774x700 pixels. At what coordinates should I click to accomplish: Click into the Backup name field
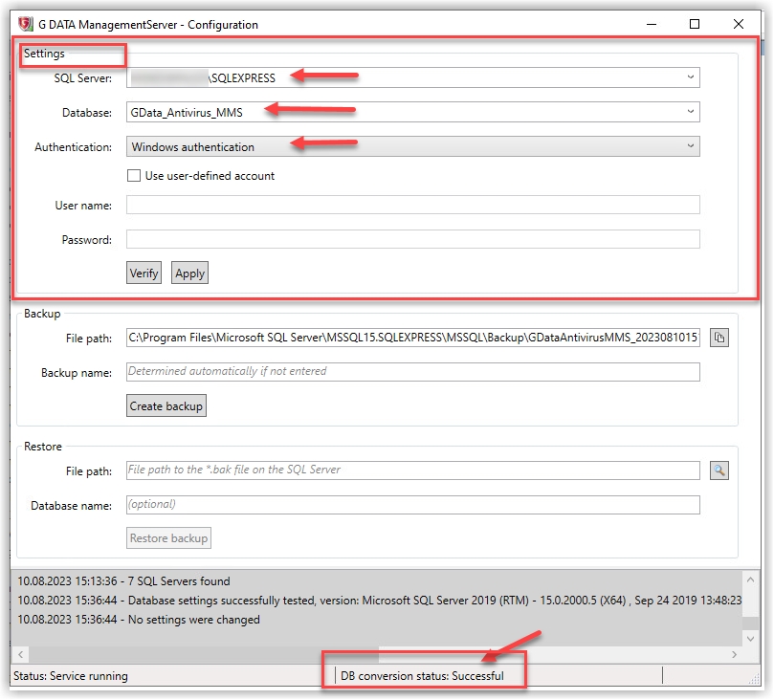click(412, 372)
